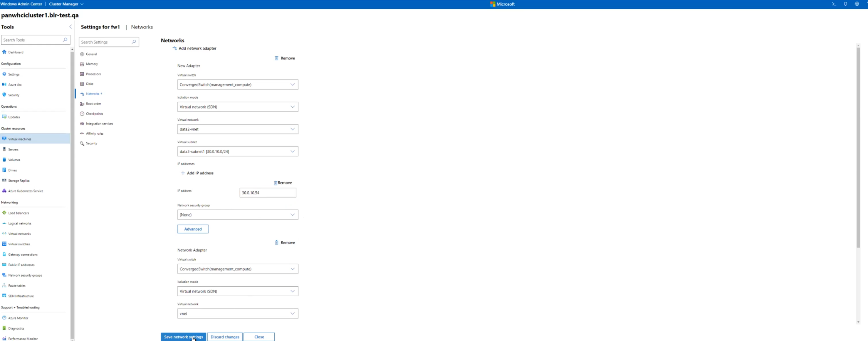The height and width of the screenshot is (341, 868).
Task: Open Network Adapter Virtual switch dropdown
Action: click(x=238, y=269)
